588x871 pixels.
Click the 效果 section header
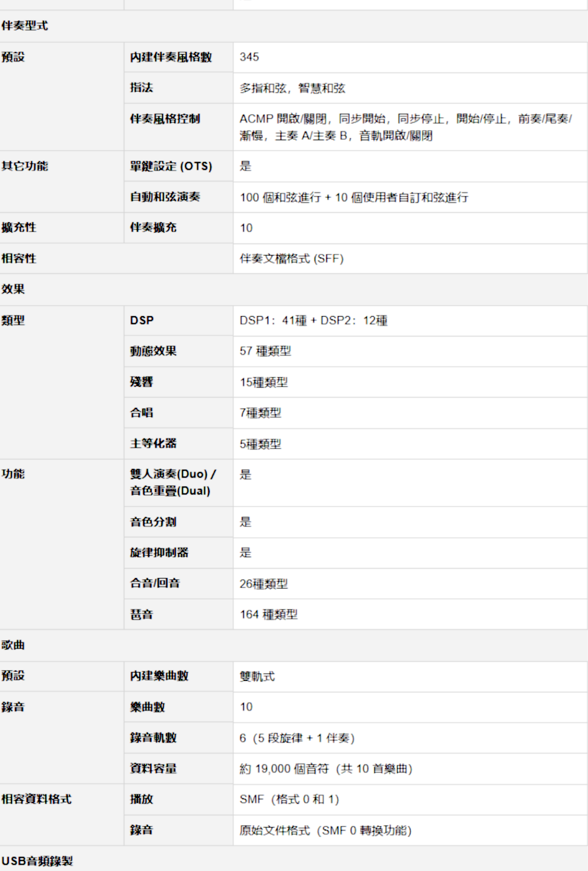click(x=13, y=289)
